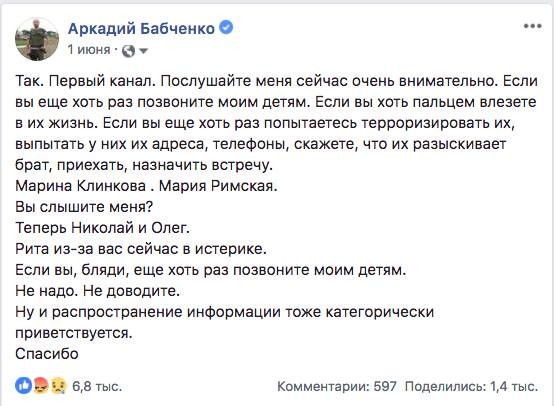
Task: Open Аркадий Бабченко's profile picture
Action: (x=37, y=39)
